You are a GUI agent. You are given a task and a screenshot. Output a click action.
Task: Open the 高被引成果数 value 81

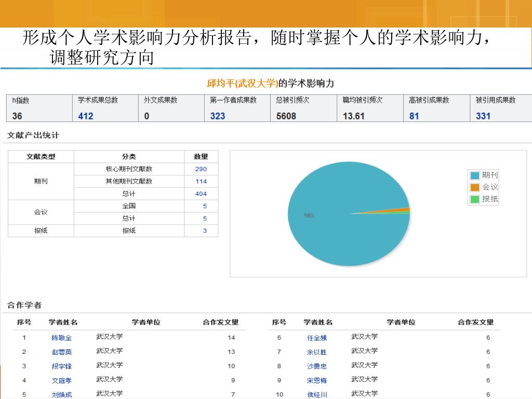(414, 116)
